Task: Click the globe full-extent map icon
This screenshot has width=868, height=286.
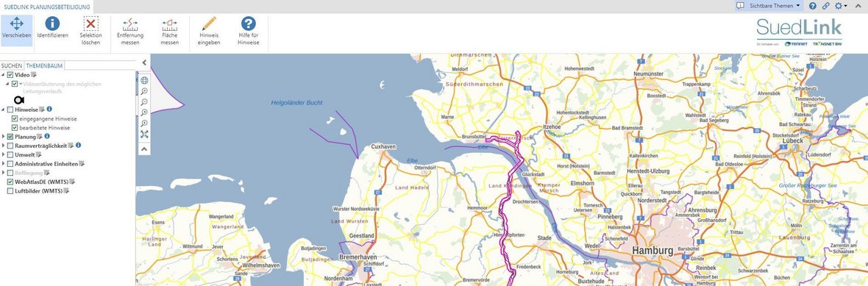Action: point(144,81)
